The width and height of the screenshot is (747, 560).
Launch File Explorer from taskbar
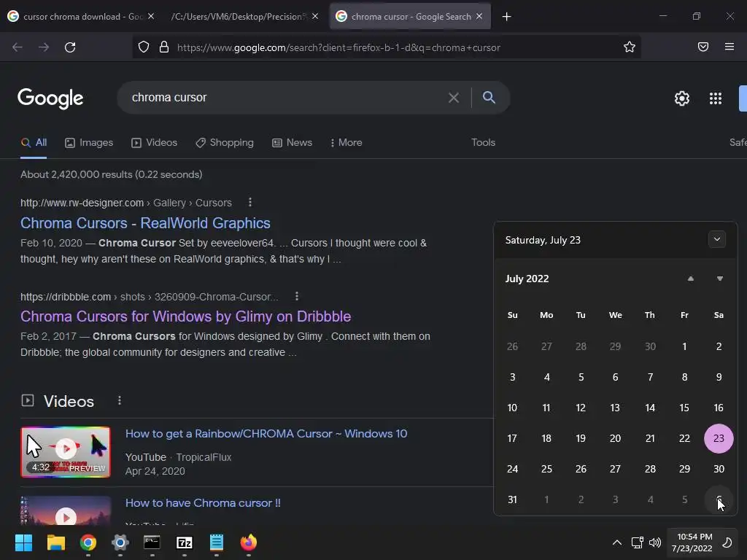[x=55, y=542]
